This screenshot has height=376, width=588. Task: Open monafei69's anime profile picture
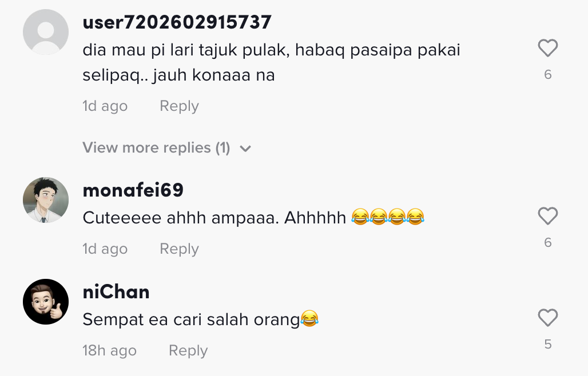(46, 200)
